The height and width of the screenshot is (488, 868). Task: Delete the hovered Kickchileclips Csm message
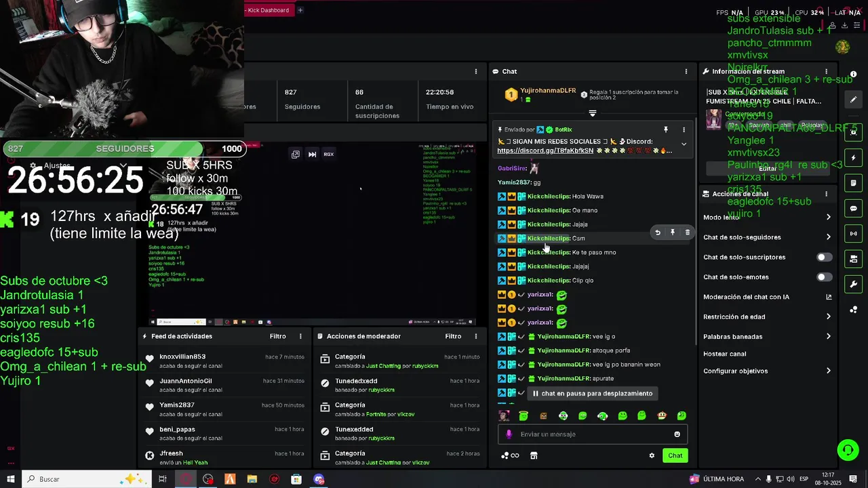[687, 232]
